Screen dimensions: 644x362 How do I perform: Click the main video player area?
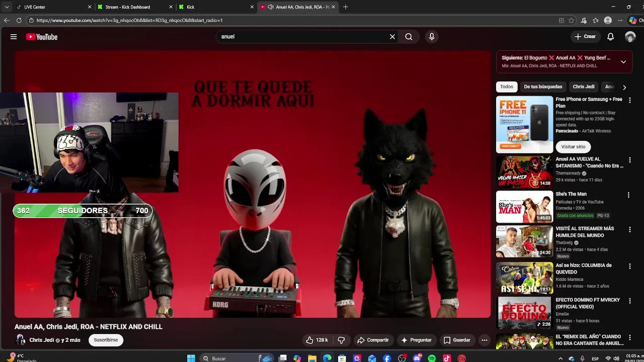coord(253,184)
